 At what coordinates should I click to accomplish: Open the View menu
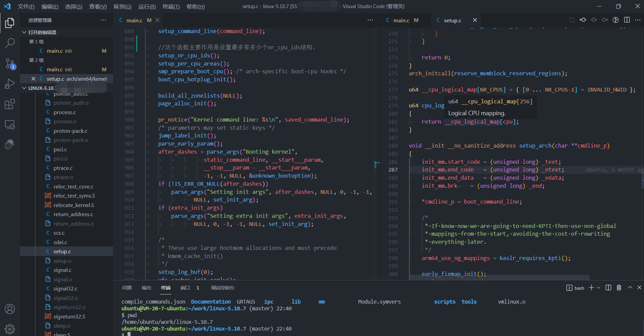click(x=98, y=6)
